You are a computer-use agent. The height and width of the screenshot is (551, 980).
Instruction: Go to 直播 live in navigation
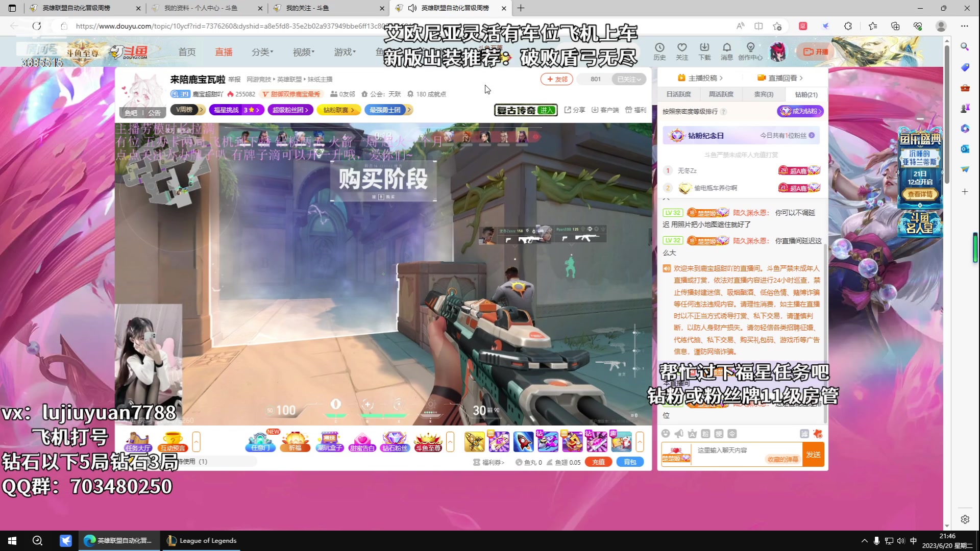click(x=224, y=52)
